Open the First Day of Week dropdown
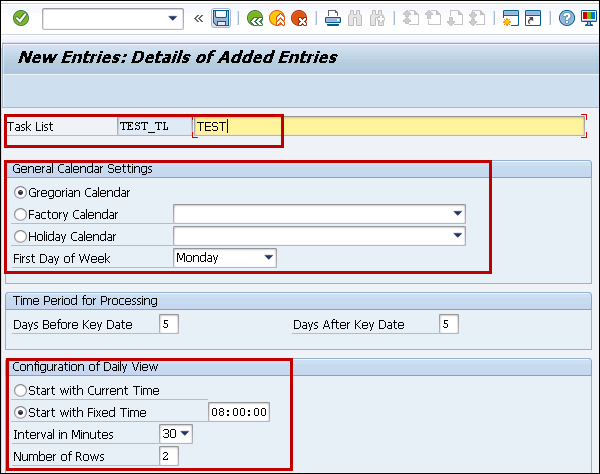600x474 pixels. click(268, 258)
